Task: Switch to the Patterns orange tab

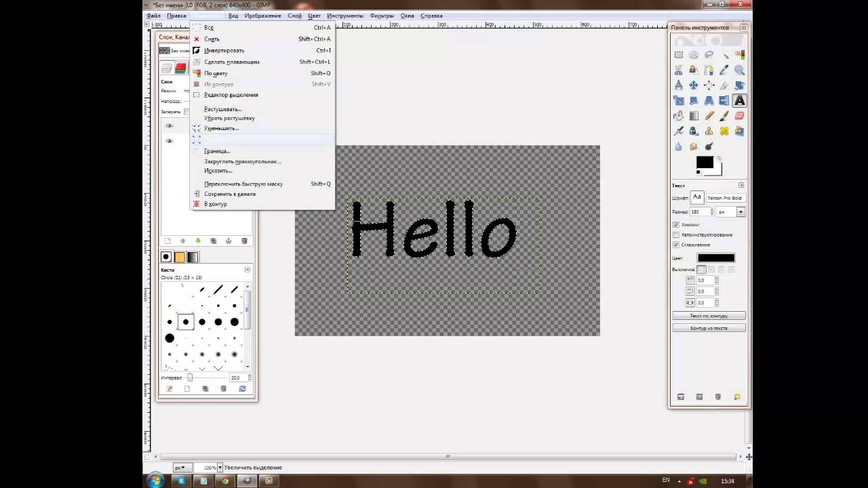Action: [180, 257]
